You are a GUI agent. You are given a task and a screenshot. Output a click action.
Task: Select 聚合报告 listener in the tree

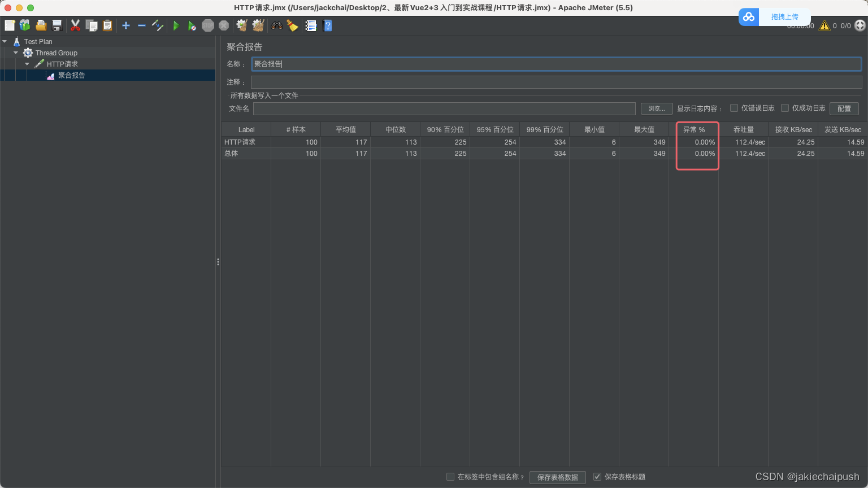72,75
